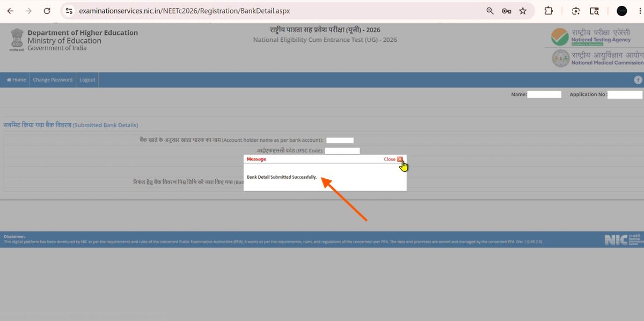Click Message dialog title
Screen dimensions: 644x321
tap(257, 159)
